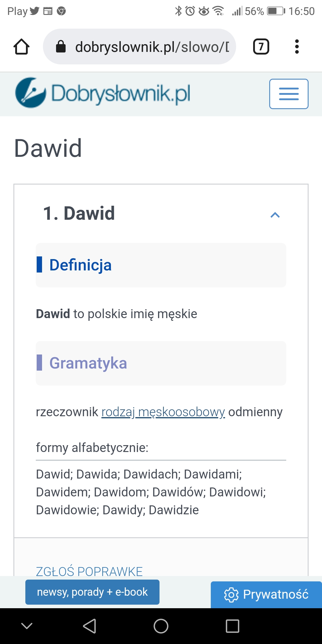322x644 pixels.
Task: Tap the 'newsy, porady + e-book' button
Action: (x=92, y=592)
